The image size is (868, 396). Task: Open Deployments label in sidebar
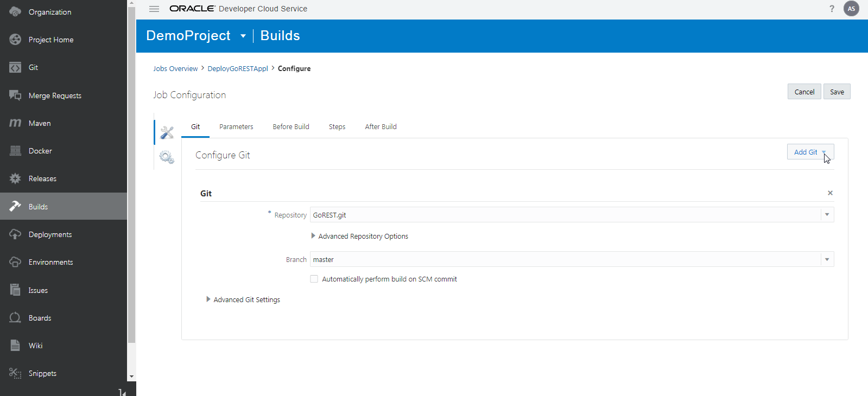(50, 234)
